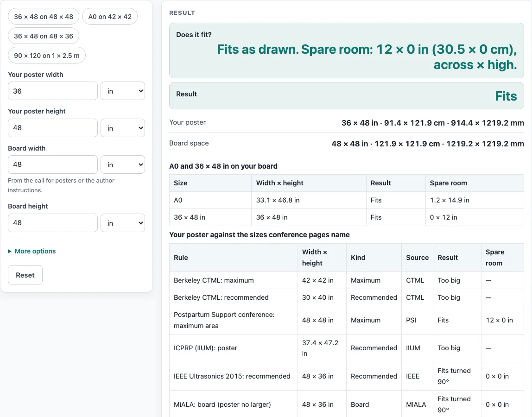The image size is (532, 417).
Task: Click 'ICPRP (IIUM): poster' rule cell
Action: (x=234, y=348)
